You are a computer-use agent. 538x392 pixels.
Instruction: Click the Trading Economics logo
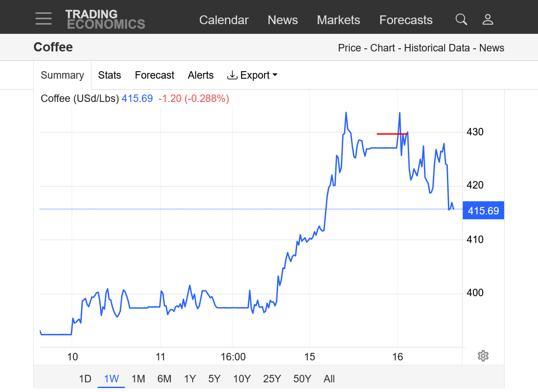[105, 19]
